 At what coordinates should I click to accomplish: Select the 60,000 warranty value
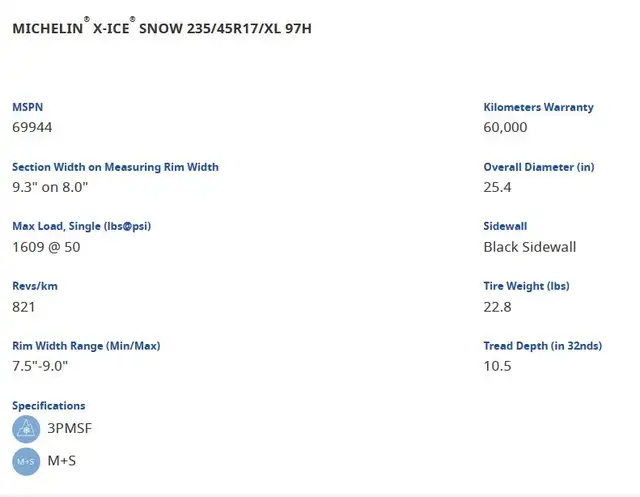point(505,127)
